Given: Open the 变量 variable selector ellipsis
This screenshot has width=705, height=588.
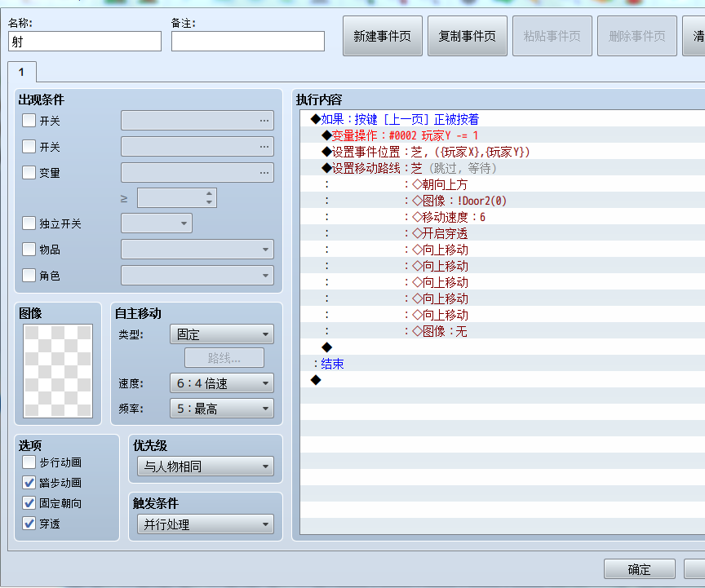Looking at the screenshot, I should tap(264, 173).
